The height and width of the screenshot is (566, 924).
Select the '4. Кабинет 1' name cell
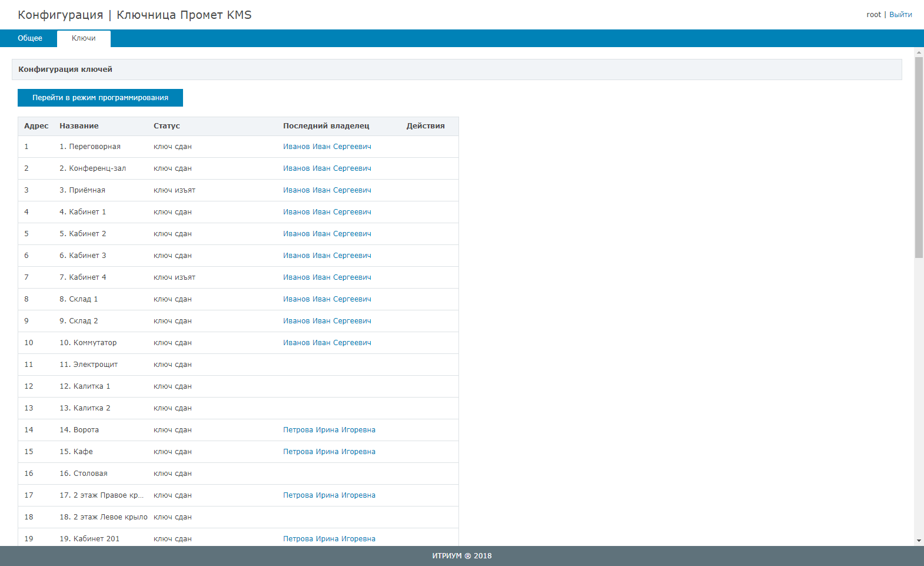(x=82, y=212)
